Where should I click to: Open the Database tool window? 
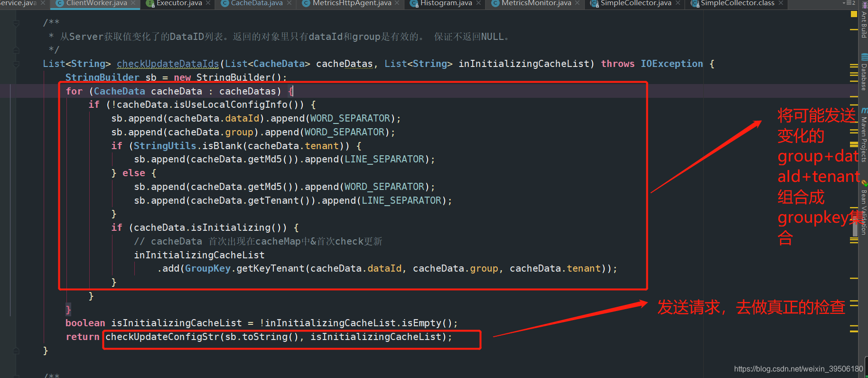tap(864, 72)
